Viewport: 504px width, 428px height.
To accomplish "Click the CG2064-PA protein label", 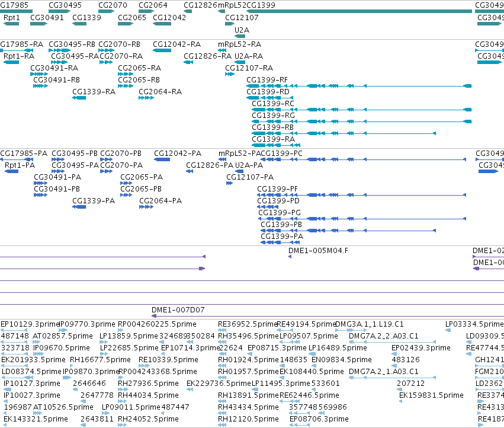I will pos(160,201).
